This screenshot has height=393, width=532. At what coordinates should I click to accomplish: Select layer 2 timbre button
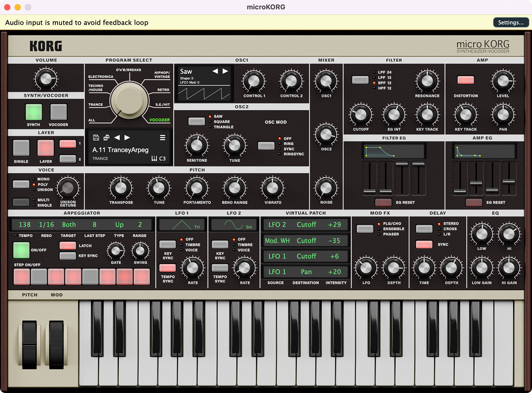(x=68, y=159)
